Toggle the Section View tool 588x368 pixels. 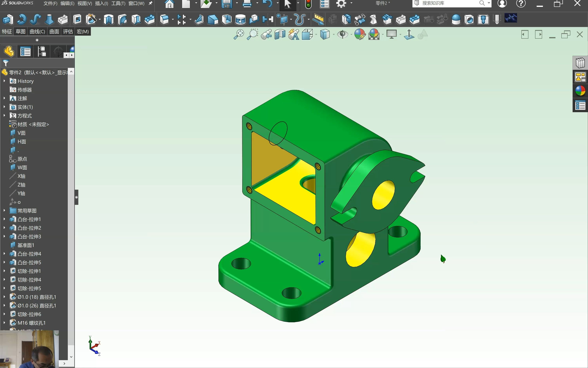tap(280, 35)
